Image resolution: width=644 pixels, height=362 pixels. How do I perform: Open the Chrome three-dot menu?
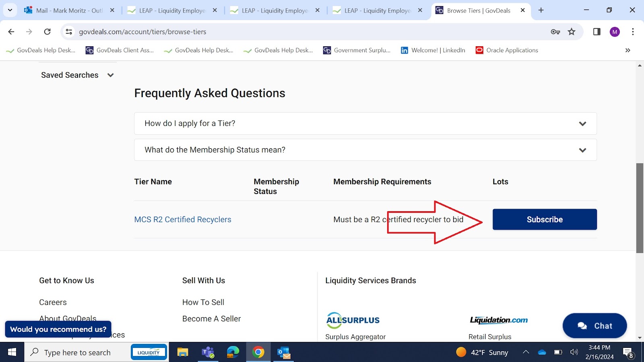pyautogui.click(x=633, y=32)
